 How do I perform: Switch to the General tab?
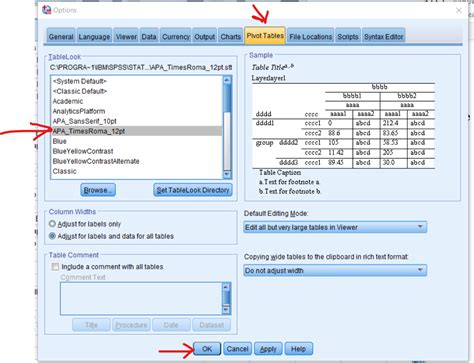[x=61, y=36]
